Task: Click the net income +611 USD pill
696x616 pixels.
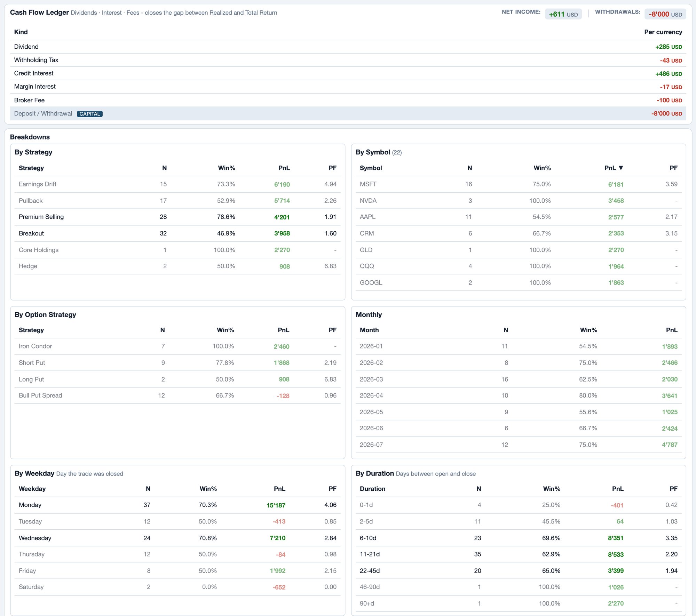Action: tap(563, 14)
